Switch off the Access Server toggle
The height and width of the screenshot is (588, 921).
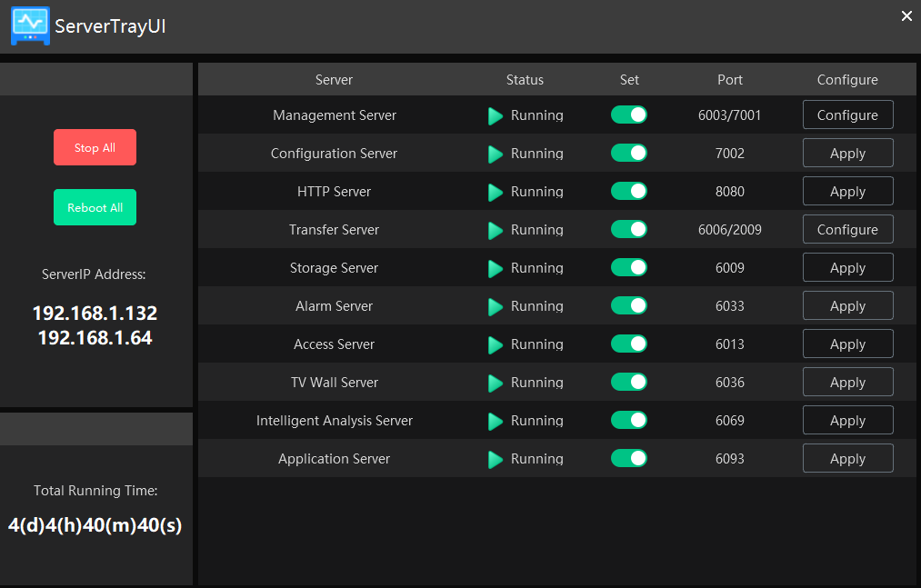click(x=629, y=344)
